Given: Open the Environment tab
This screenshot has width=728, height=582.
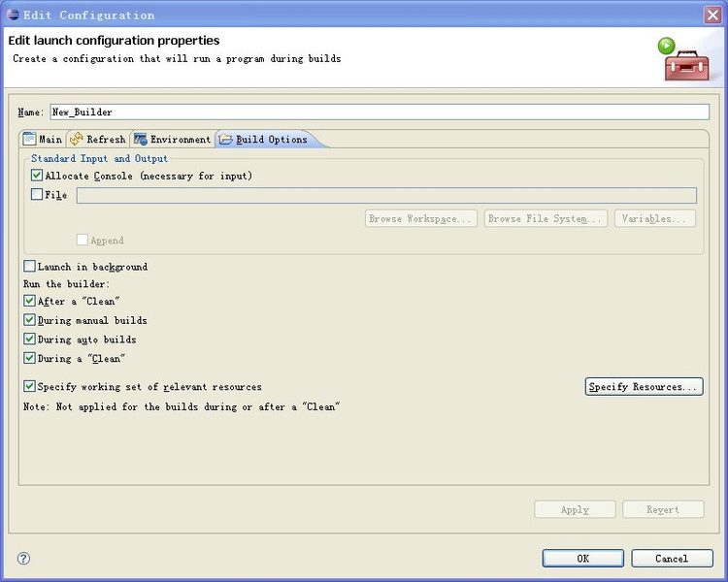Looking at the screenshot, I should point(172,140).
